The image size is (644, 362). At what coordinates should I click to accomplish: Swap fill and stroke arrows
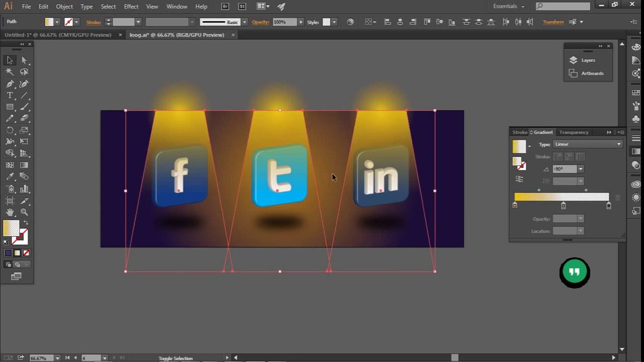[x=26, y=223]
